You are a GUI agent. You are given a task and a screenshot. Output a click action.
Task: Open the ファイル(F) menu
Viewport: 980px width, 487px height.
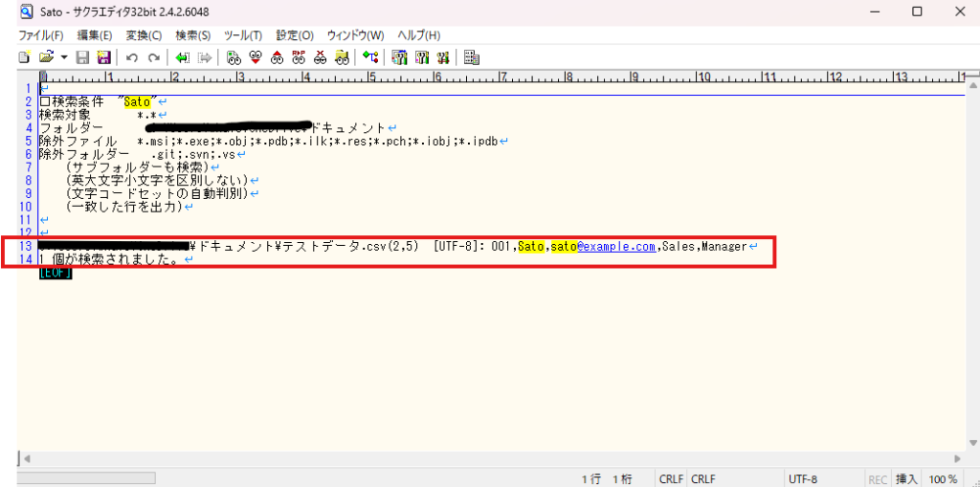coord(41,35)
